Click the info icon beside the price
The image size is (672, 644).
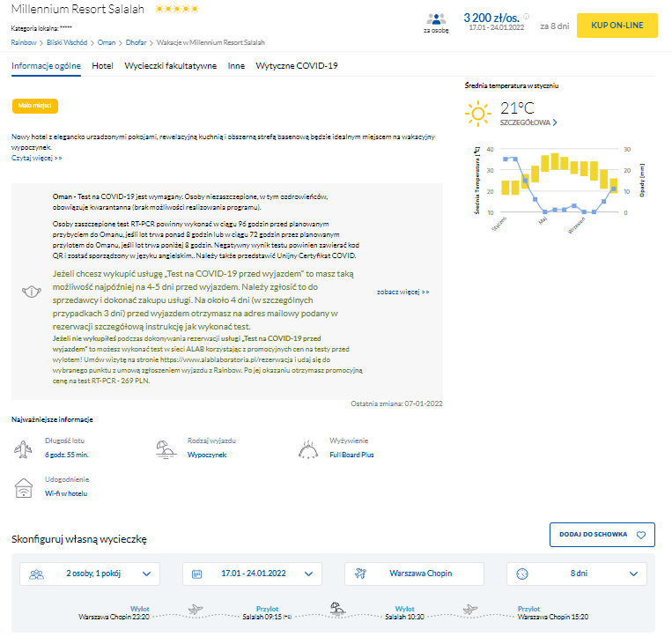click(x=527, y=16)
